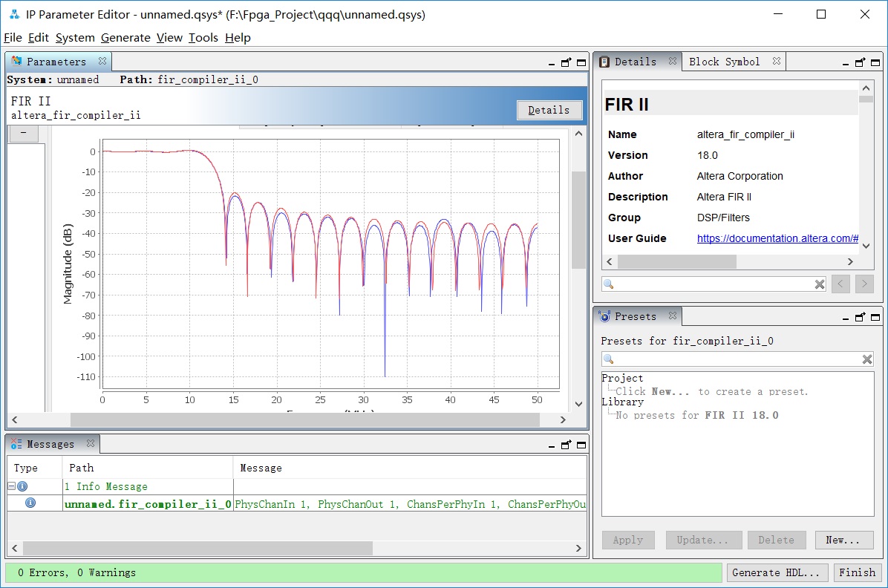Select the Project node in presets tree
The height and width of the screenshot is (588, 888).
[622, 378]
